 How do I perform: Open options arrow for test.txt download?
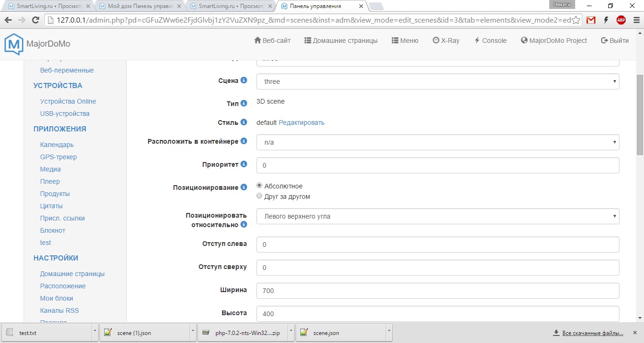95,333
